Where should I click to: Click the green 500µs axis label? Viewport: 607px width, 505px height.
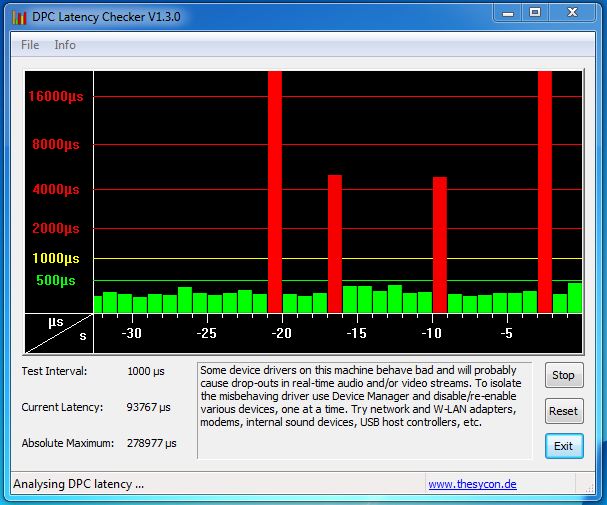pyautogui.click(x=56, y=280)
